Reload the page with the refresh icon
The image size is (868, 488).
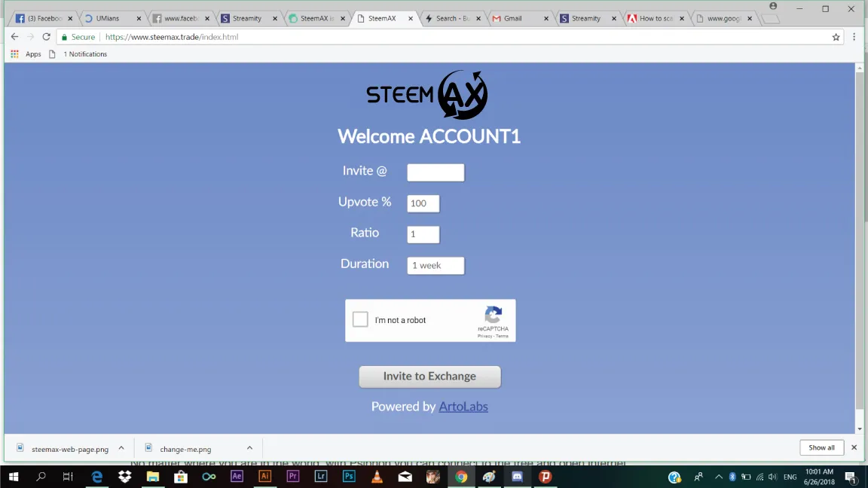pyautogui.click(x=47, y=36)
